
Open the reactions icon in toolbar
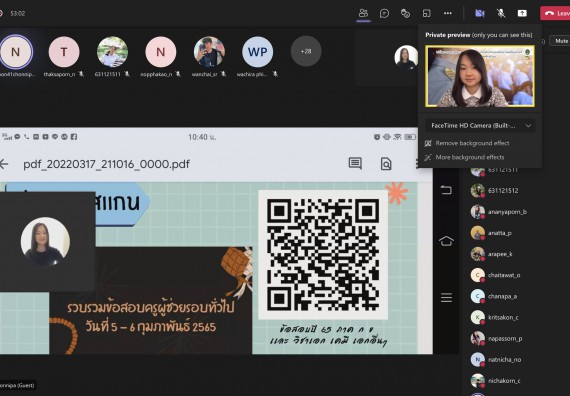click(405, 13)
